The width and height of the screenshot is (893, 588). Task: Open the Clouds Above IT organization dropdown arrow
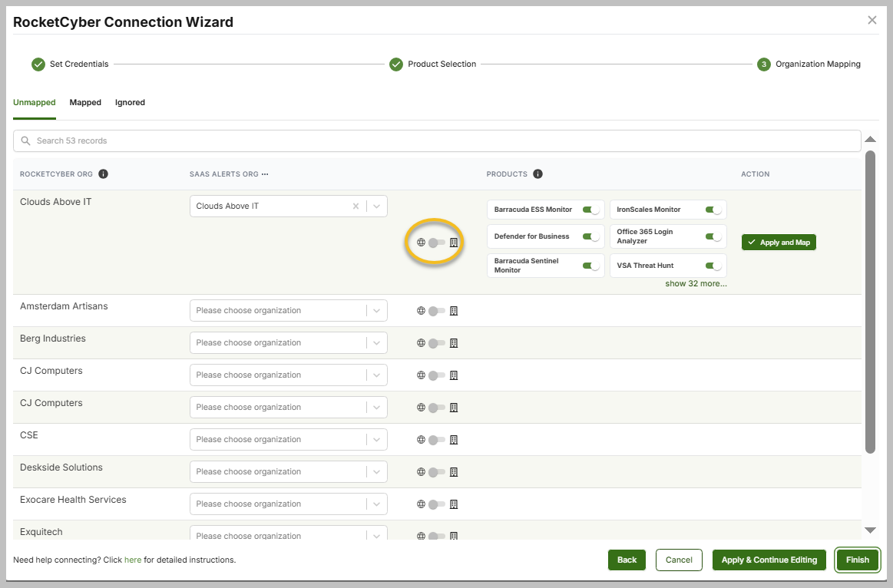pos(376,206)
